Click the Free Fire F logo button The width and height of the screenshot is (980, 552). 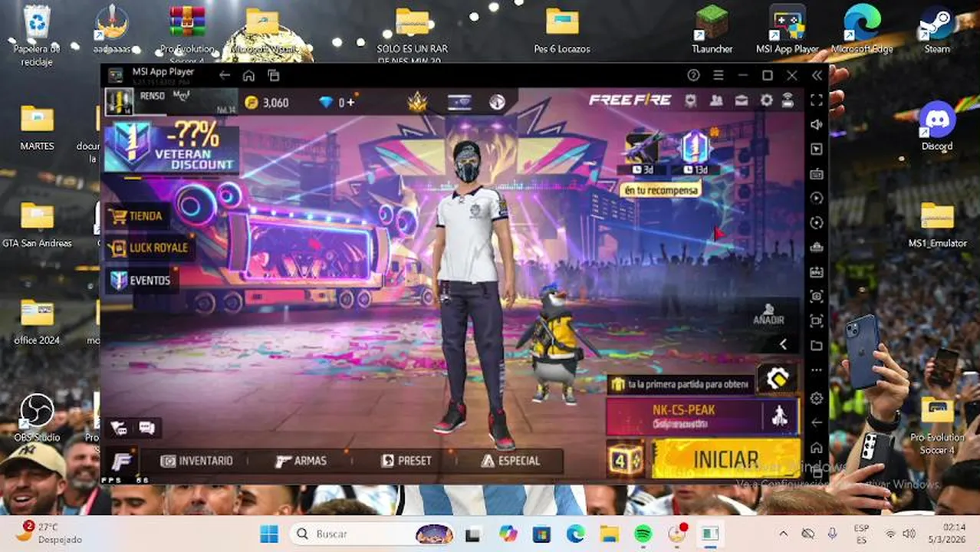[122, 462]
